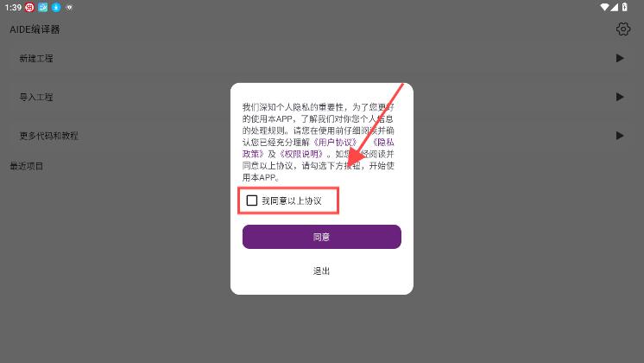Viewport: 644px width, 363px height.
Task: Check the 我同意以上协议 checkbox
Action: coord(252,201)
